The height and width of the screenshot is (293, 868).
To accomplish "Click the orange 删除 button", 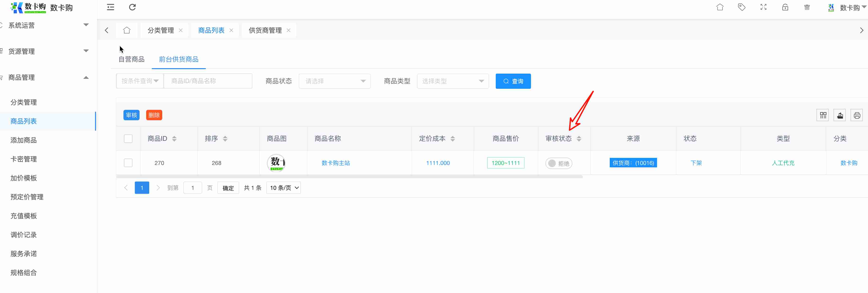I will 154,115.
